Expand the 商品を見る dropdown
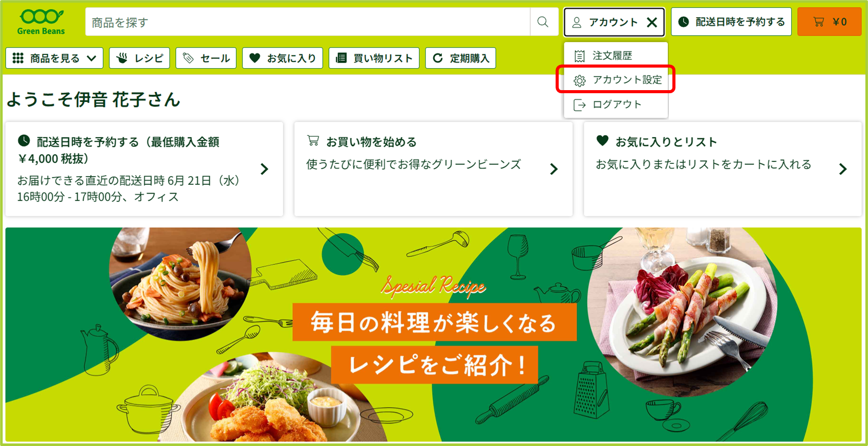The image size is (868, 446). 54,58
